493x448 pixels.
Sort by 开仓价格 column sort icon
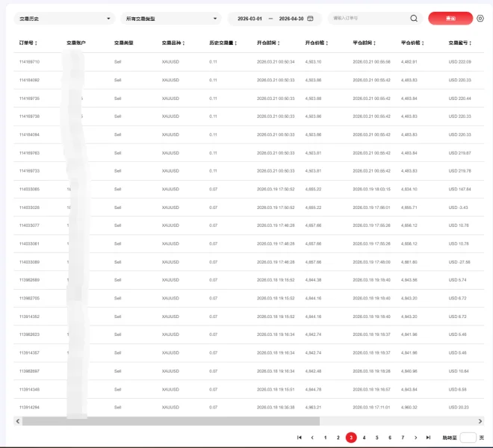[326, 43]
